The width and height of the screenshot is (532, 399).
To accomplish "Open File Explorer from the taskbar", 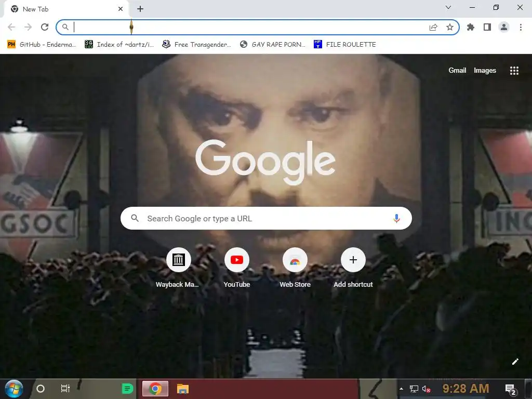I will [x=183, y=389].
